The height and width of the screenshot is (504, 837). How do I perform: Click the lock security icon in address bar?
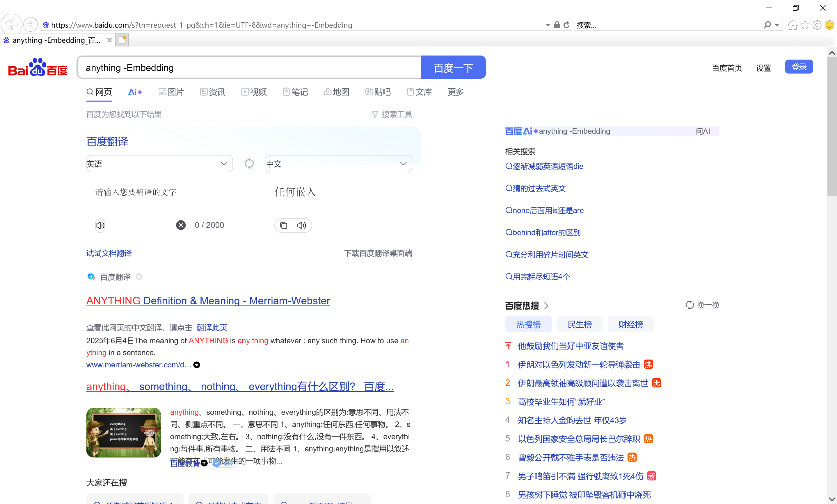pos(557,25)
